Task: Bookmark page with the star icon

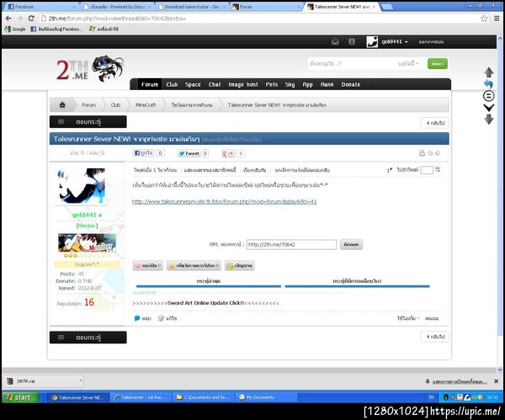Action: 484,19
